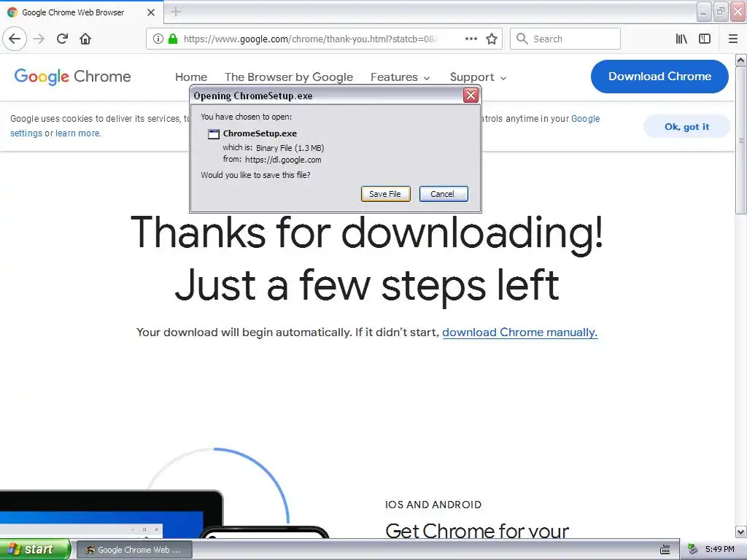This screenshot has width=747, height=560.
Task: Click the 'https://dl.google.com' source text
Action: tap(283, 160)
